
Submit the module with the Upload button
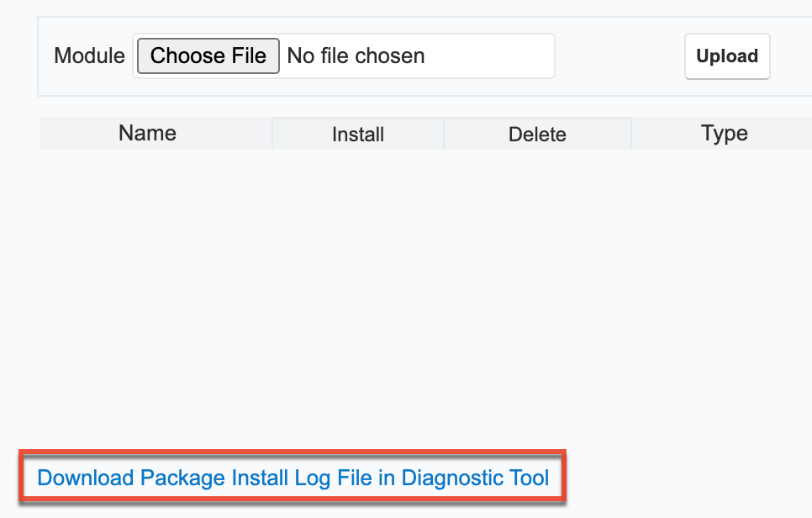coord(726,55)
